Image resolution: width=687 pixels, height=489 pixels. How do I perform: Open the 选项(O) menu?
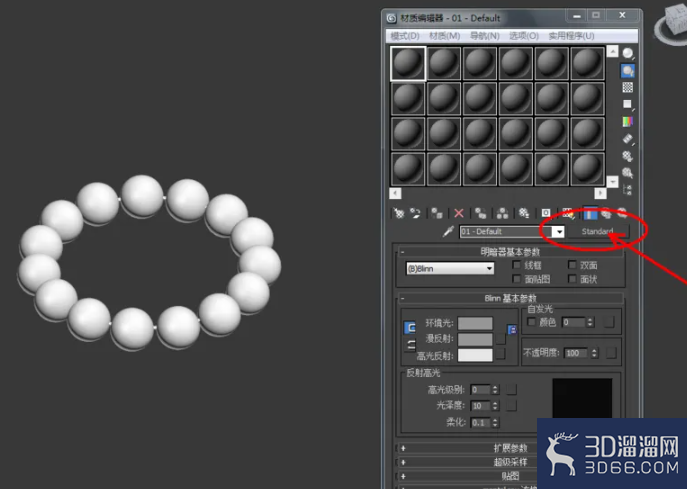524,36
